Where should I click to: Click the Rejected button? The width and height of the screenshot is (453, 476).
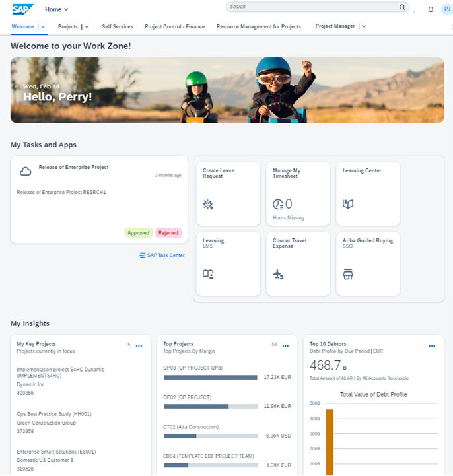click(168, 233)
